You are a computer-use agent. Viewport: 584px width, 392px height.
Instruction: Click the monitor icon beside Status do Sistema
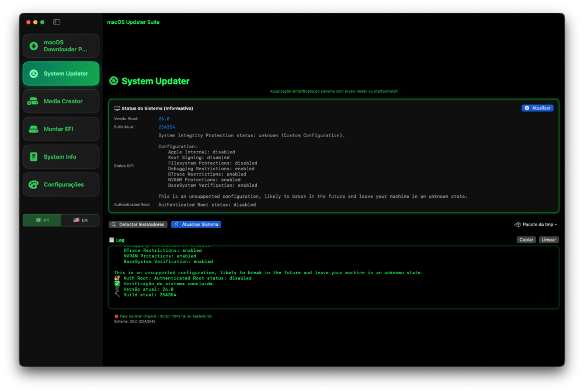117,108
